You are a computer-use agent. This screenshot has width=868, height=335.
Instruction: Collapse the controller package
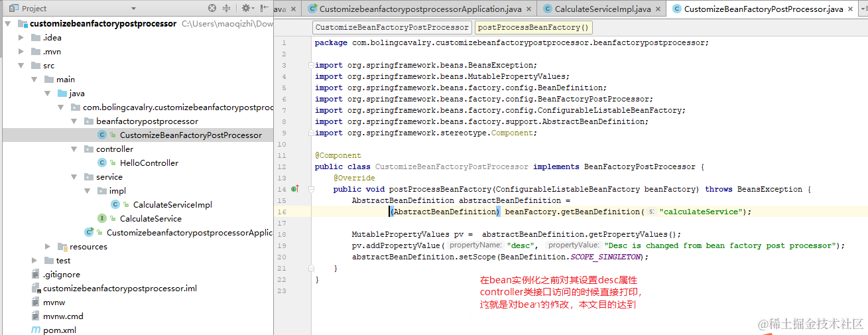(74, 149)
